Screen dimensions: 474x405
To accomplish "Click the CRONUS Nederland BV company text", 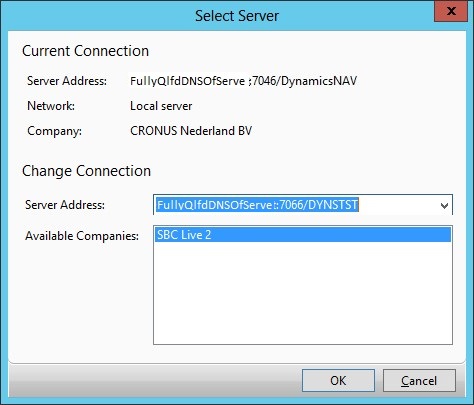I will [191, 131].
